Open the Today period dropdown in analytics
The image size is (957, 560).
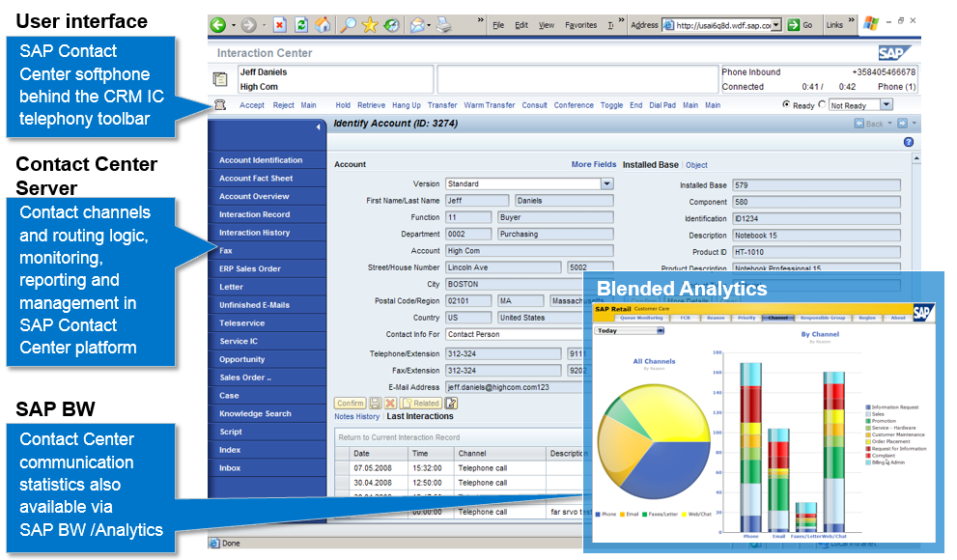pos(660,330)
